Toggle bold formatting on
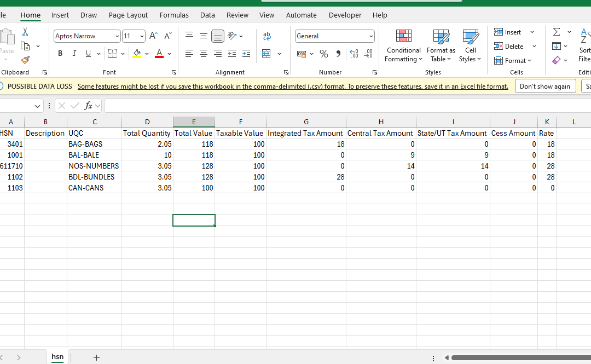Viewport: 591px width, 364px height. 60,53
